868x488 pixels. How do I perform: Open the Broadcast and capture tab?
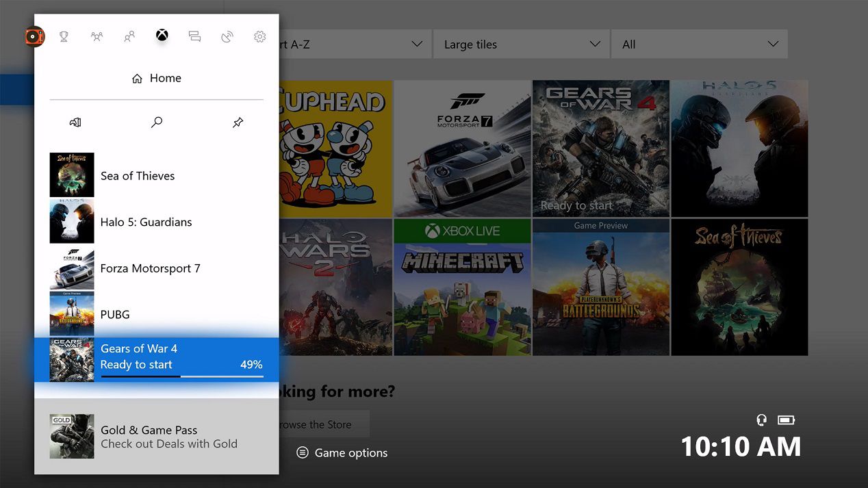[x=227, y=36]
